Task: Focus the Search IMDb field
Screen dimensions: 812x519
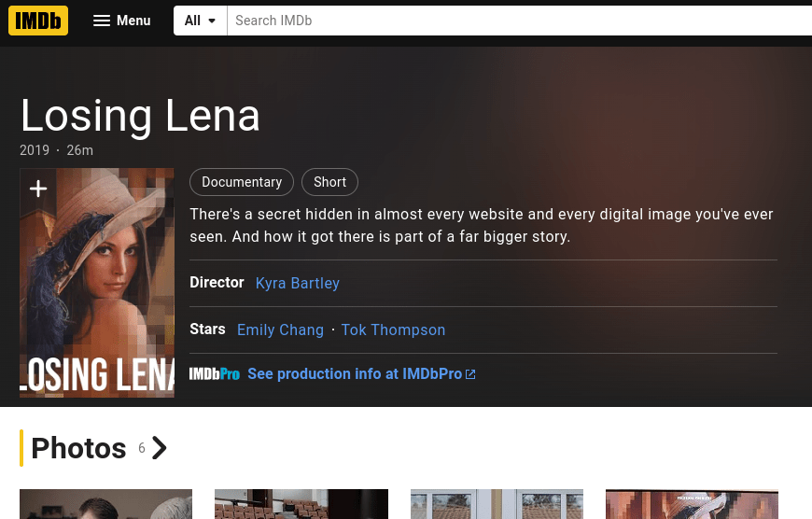Action: point(520,21)
